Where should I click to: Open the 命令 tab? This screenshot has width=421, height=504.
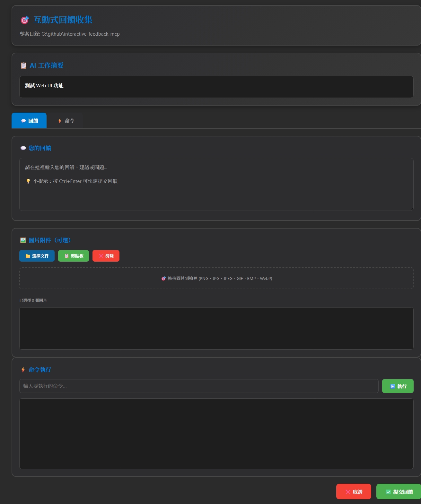pos(66,121)
